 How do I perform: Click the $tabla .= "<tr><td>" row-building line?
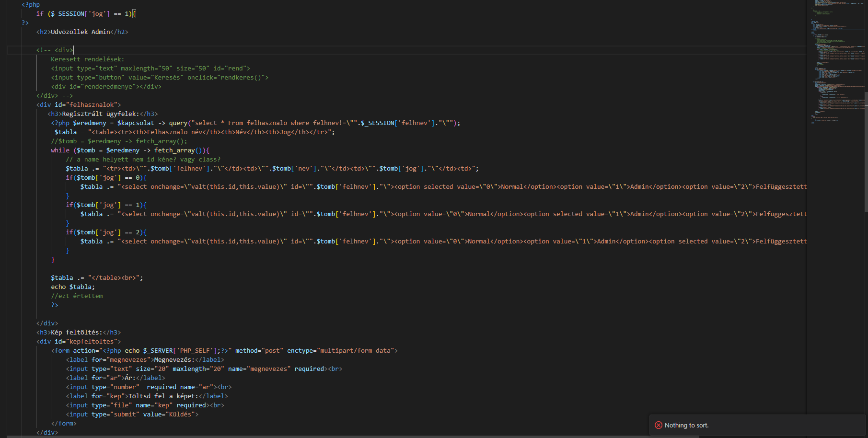point(272,169)
